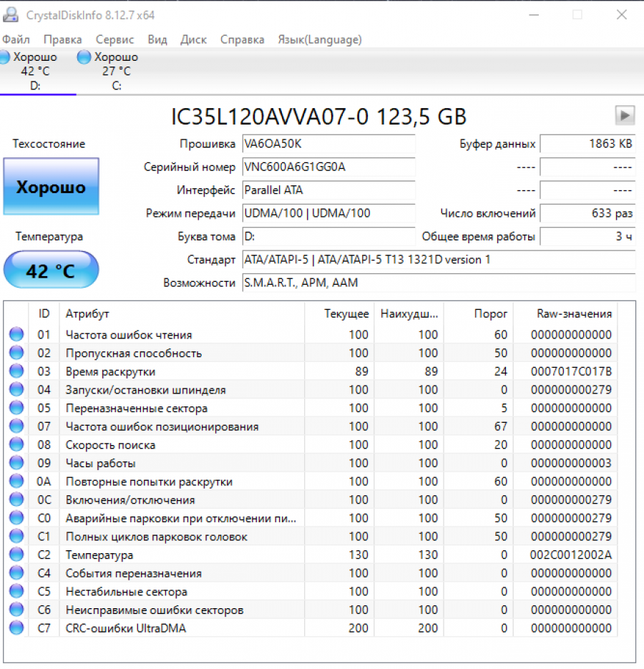This screenshot has width=644, height=669.
Task: Click the blue Хорошо health status button
Action: pyautogui.click(x=52, y=187)
